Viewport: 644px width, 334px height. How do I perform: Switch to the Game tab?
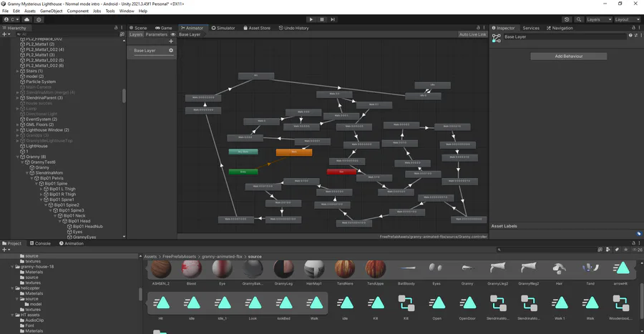click(163, 28)
